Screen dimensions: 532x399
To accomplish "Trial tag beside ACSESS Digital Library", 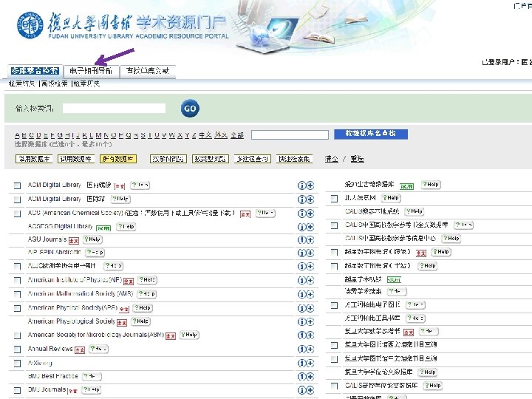I will point(103,228).
